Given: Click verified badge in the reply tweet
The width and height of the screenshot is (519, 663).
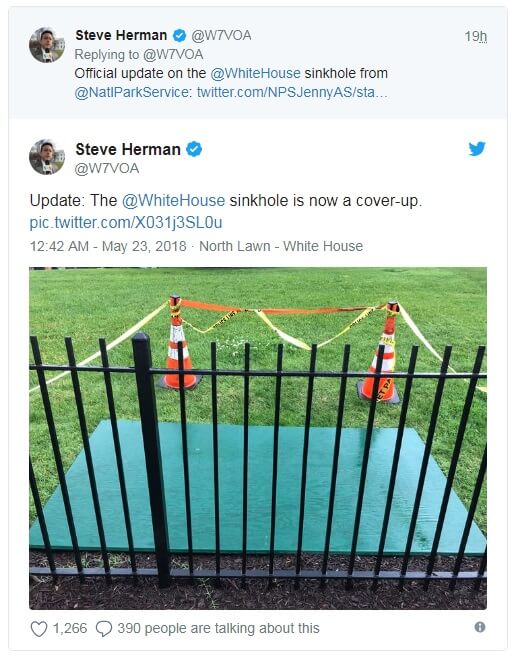Looking at the screenshot, I should tap(180, 36).
